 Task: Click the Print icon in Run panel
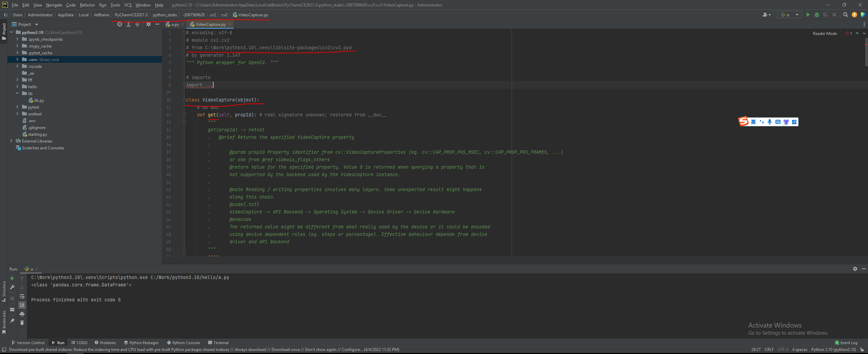pos(22,314)
